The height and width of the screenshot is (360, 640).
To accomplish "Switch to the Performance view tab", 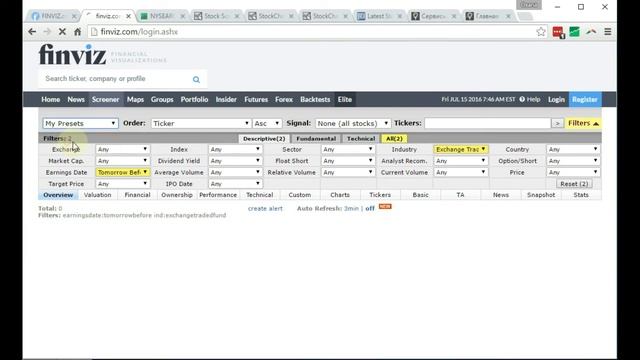I will (218, 195).
